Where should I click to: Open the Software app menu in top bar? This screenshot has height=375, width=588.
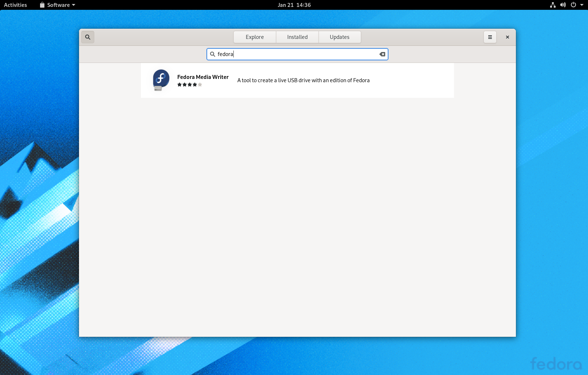tap(58, 5)
